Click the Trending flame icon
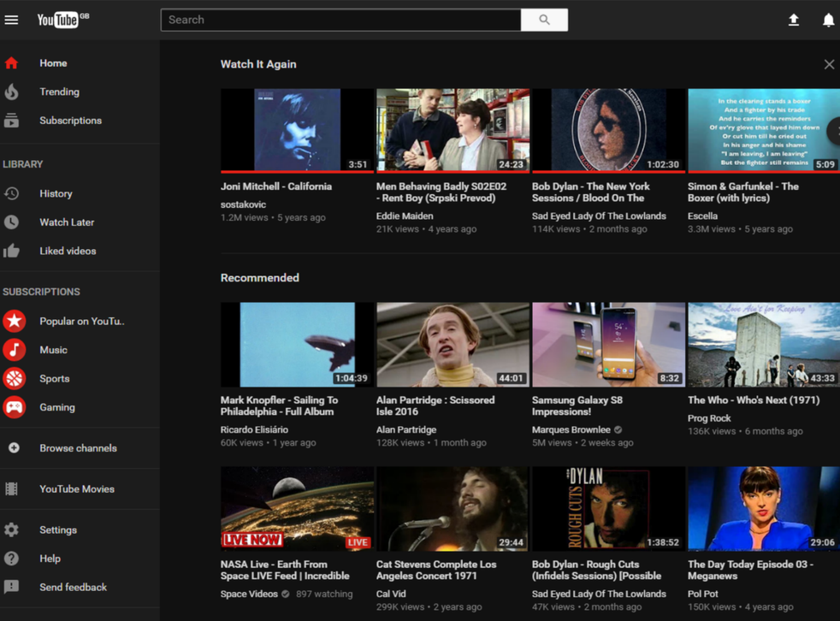Screen dimensions: 840x621 coord(11,92)
